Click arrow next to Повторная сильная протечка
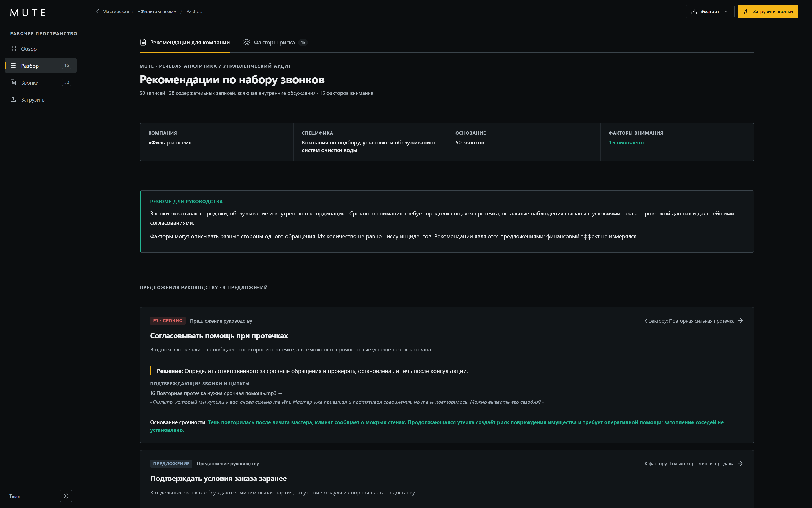Screen dimensions: 812x508 coord(740,321)
